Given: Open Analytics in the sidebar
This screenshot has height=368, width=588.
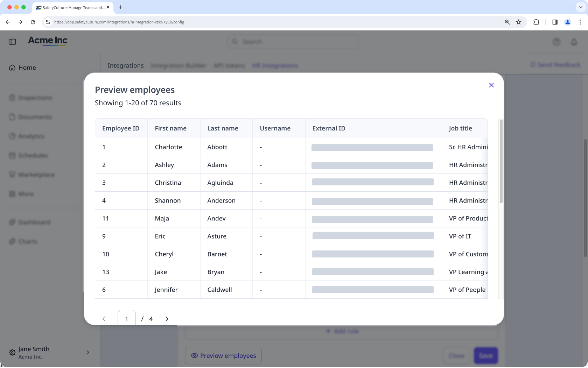Looking at the screenshot, I should 27,136.
